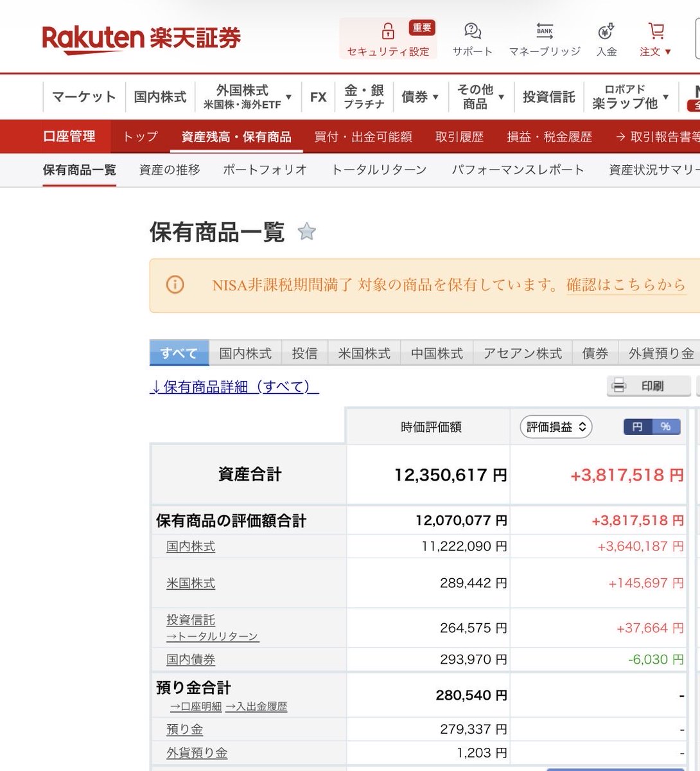Click 米国株式 gain +145,697 円
The width and height of the screenshot is (700, 771).
[x=646, y=583]
